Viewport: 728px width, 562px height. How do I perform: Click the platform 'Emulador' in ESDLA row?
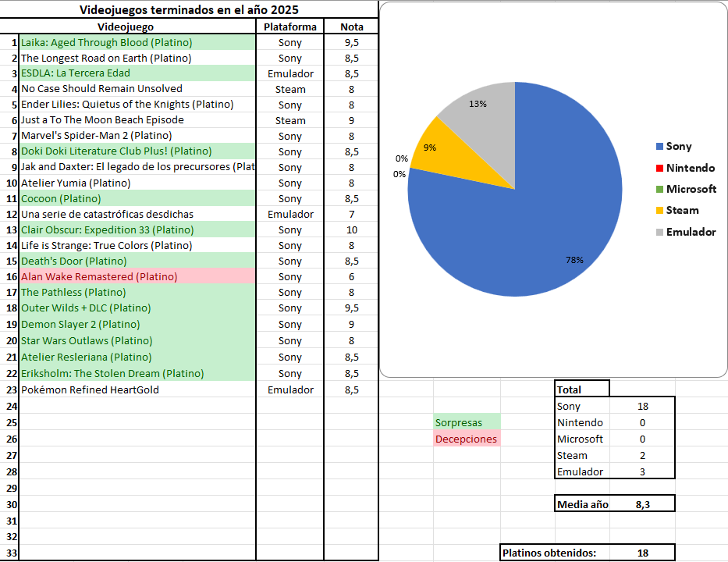(290, 73)
